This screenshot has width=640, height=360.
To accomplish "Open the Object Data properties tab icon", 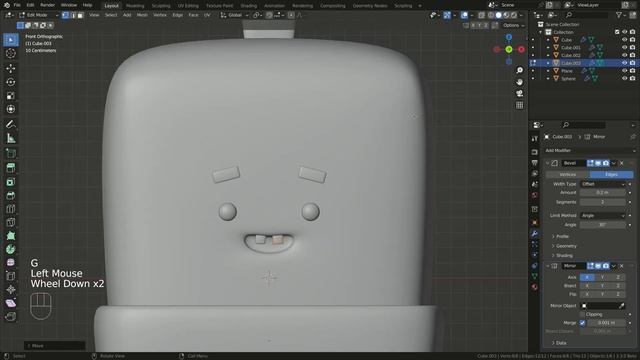I will 535,276.
